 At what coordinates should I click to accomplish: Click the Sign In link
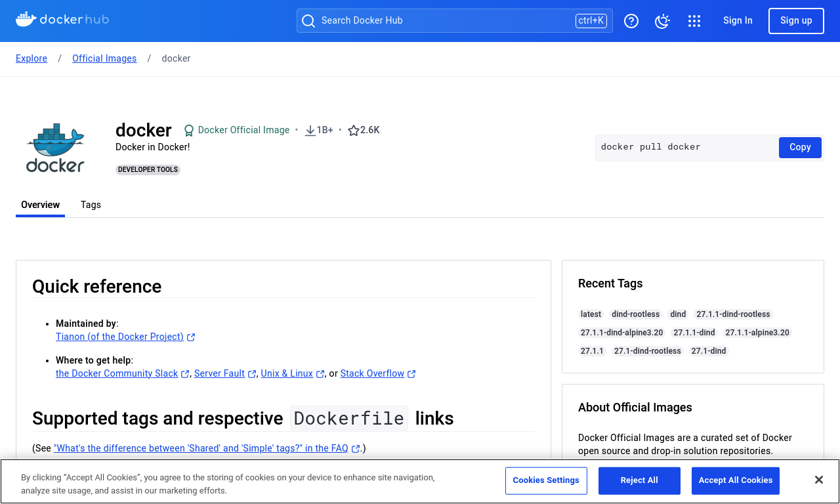pyautogui.click(x=738, y=20)
